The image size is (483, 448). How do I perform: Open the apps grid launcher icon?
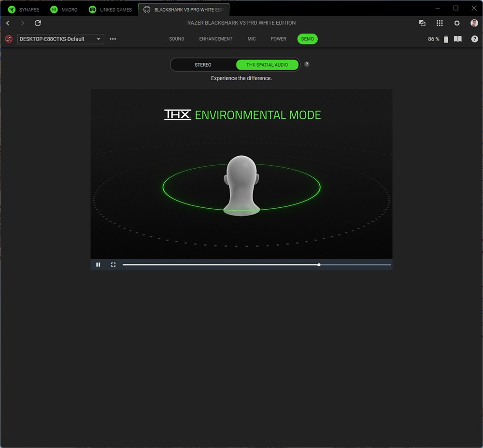(440, 23)
